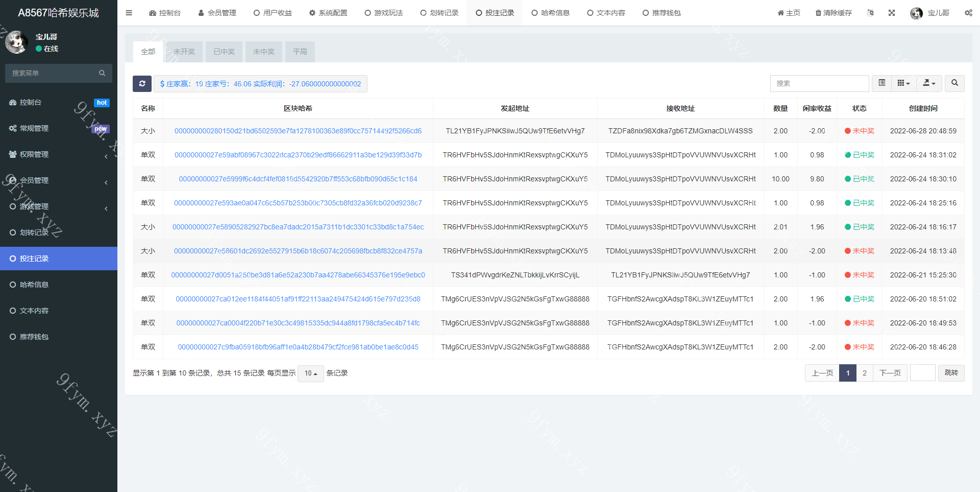
Task: Switch to the 平局 tab
Action: point(300,52)
